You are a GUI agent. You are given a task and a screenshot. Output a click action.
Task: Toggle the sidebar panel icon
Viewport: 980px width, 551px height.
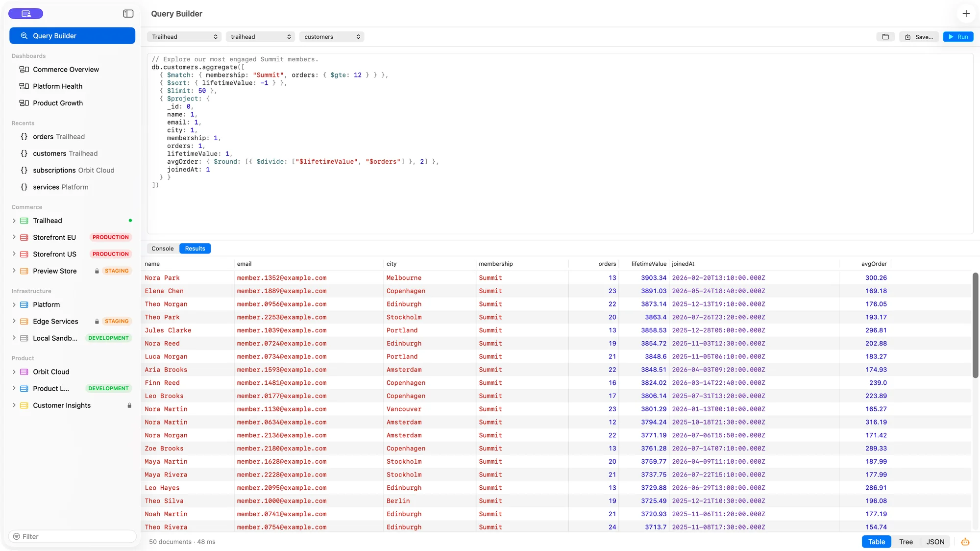pos(128,14)
